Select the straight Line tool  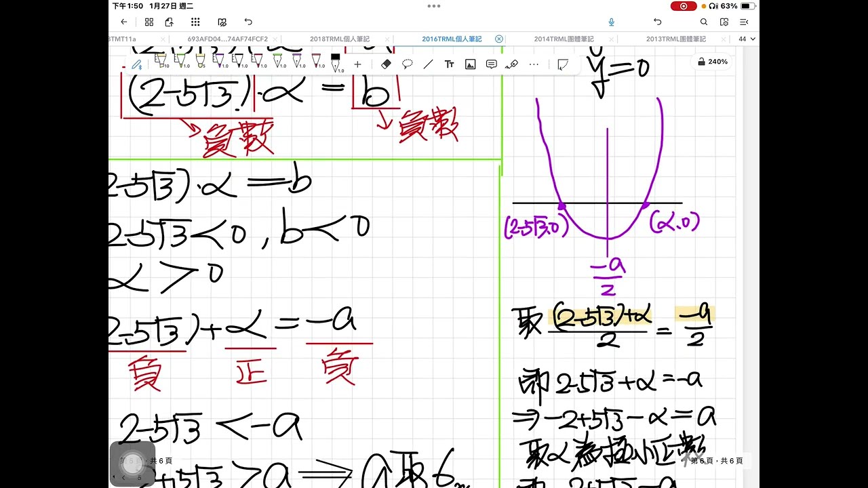coord(428,64)
